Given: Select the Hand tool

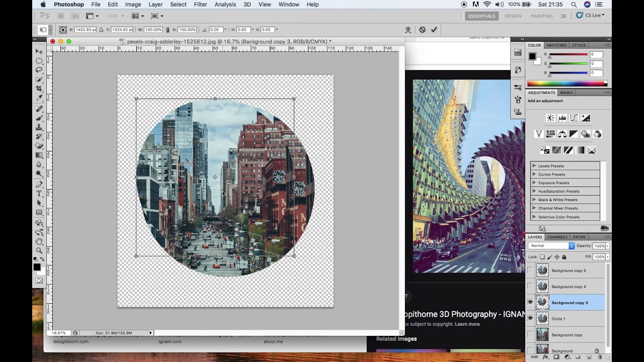Looking at the screenshot, I should click(39, 241).
